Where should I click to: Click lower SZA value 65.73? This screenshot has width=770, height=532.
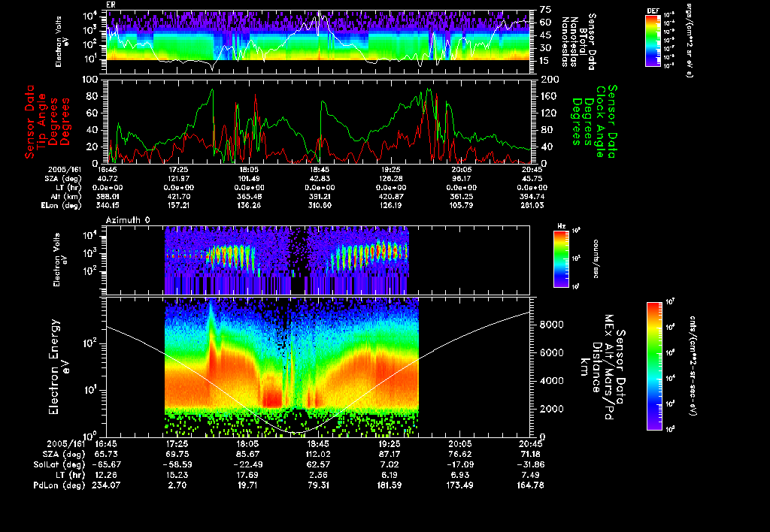coord(106,455)
